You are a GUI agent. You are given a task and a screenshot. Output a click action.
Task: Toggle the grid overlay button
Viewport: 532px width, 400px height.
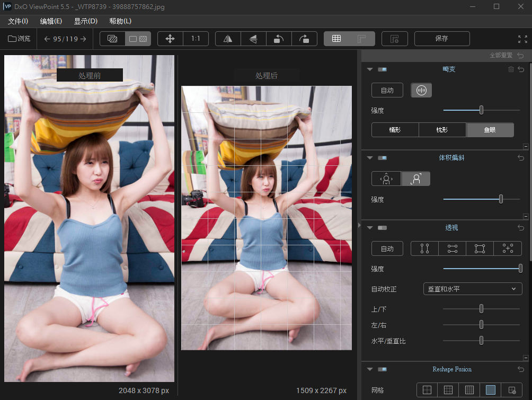click(x=336, y=39)
